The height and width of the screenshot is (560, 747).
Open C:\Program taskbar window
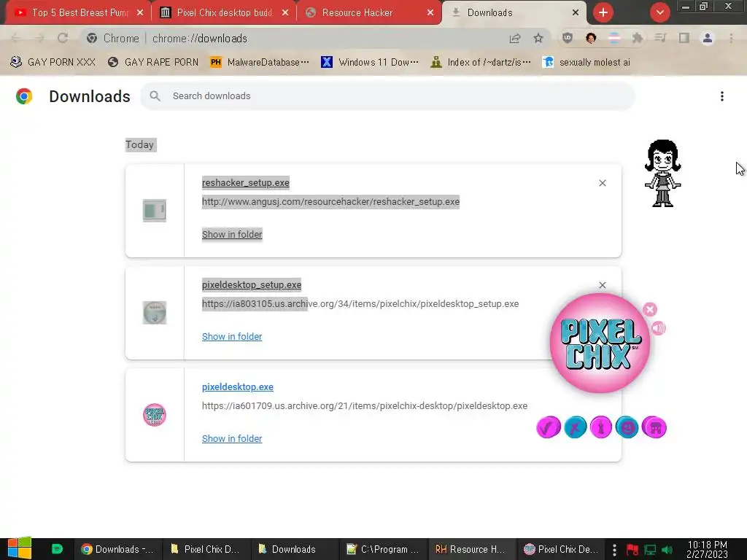coord(382,550)
